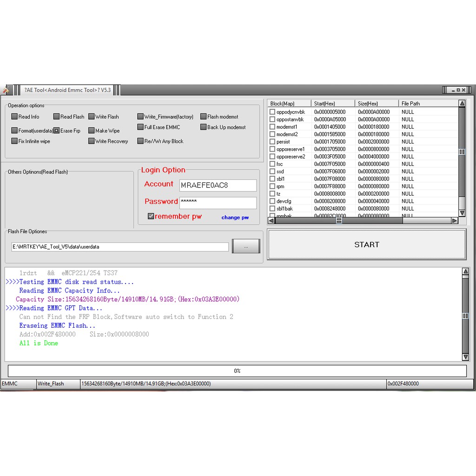Click the app icon in title bar

click(6, 90)
